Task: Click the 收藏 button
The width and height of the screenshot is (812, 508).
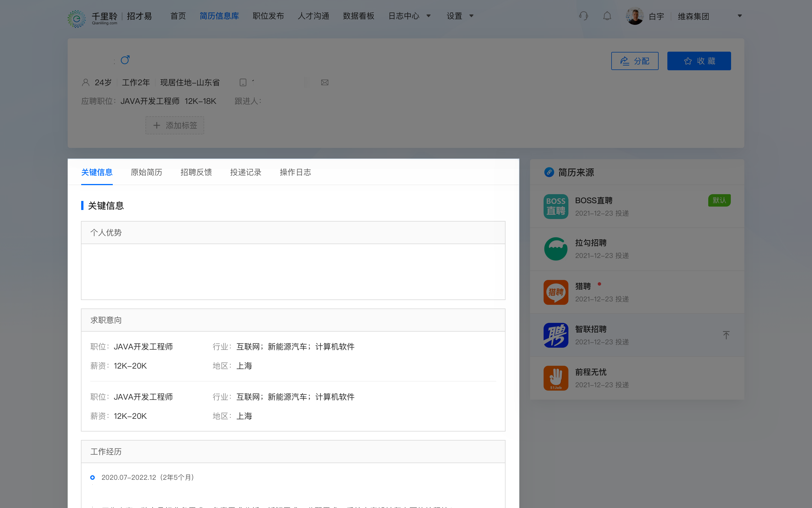Action: click(x=699, y=61)
